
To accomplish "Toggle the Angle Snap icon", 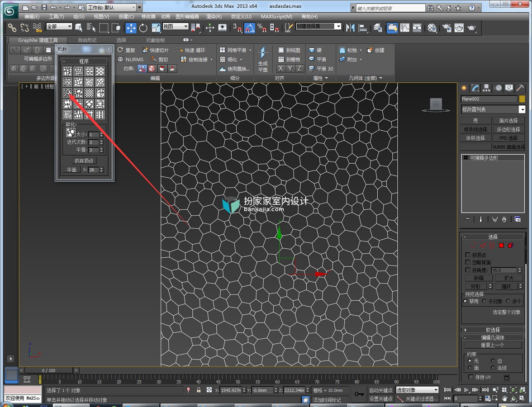I will click(249, 28).
